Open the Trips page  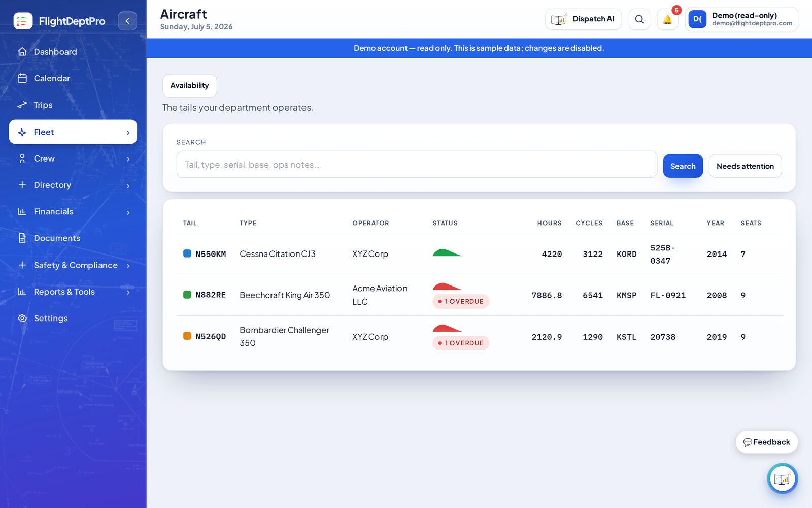(73, 105)
